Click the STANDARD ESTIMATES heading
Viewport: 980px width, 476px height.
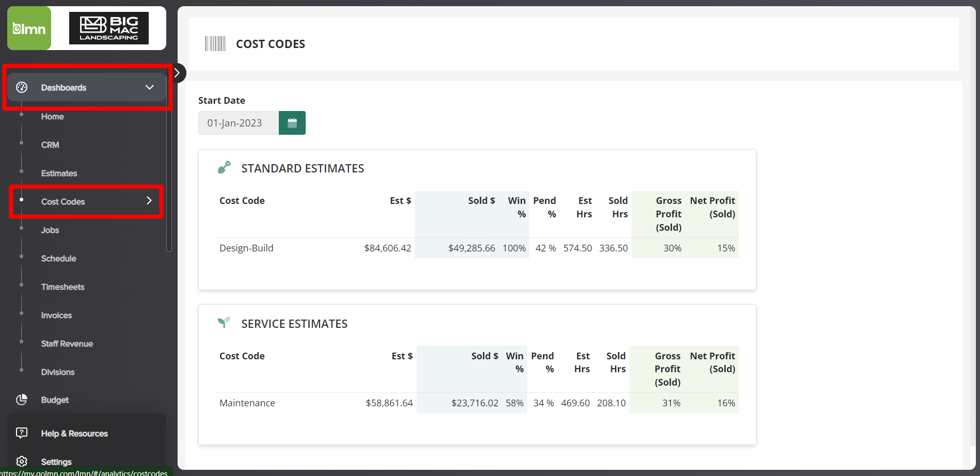[x=303, y=168]
